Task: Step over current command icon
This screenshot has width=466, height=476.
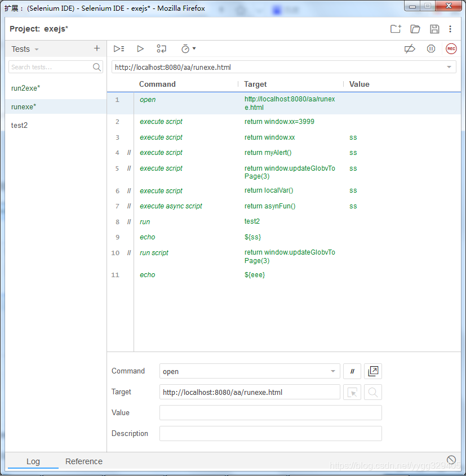Action: (162, 48)
